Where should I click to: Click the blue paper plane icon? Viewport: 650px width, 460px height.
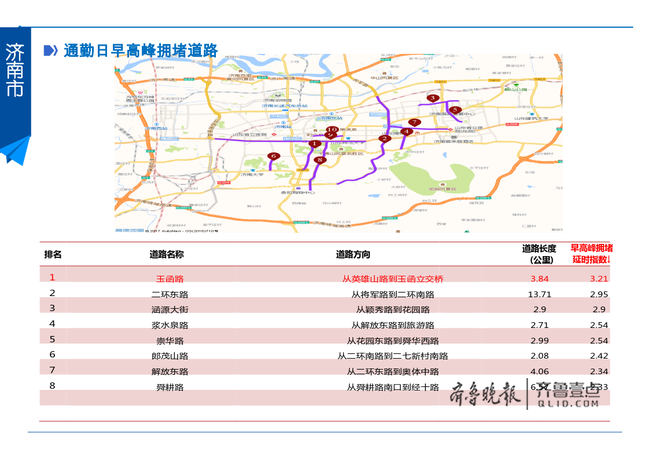click(14, 150)
